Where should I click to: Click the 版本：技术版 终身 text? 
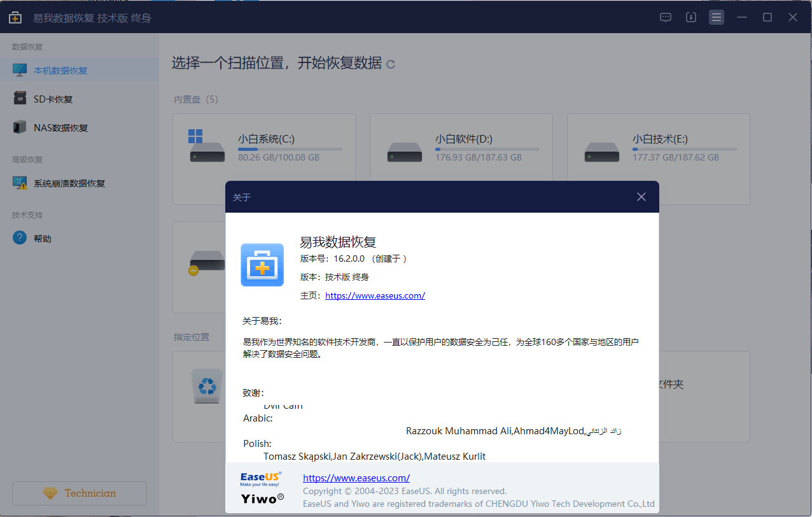tap(334, 277)
